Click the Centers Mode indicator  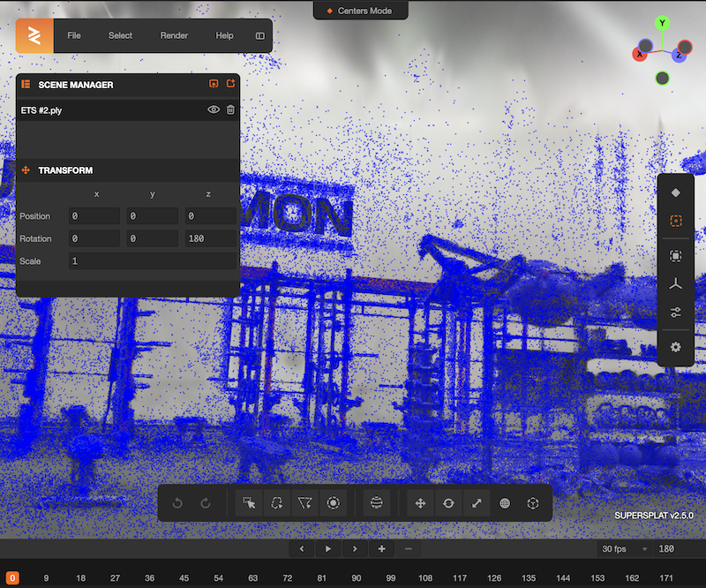[x=360, y=11]
